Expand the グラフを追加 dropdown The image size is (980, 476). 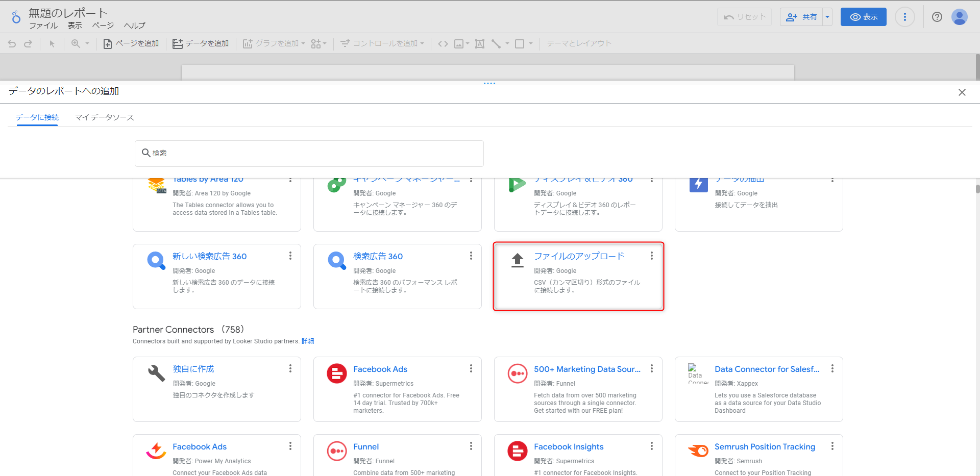(303, 44)
